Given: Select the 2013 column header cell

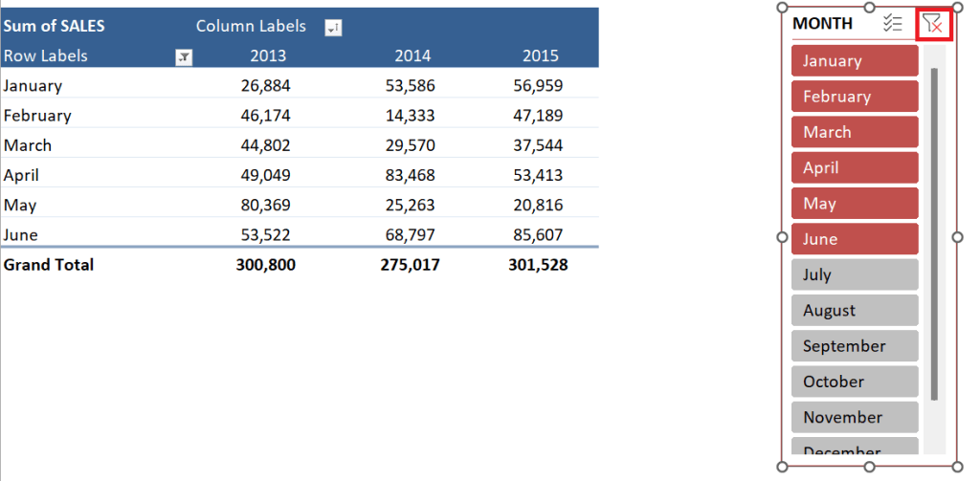Looking at the screenshot, I should pos(268,55).
